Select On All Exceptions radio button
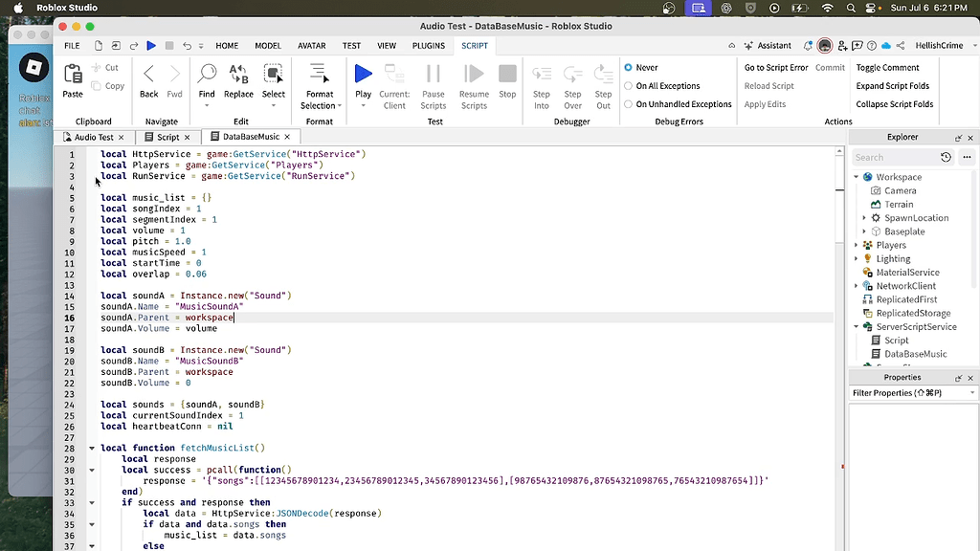The height and width of the screenshot is (551, 980). coord(628,86)
